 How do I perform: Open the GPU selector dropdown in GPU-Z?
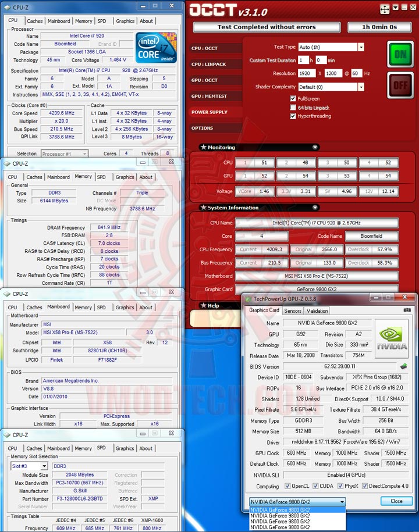pos(342,502)
